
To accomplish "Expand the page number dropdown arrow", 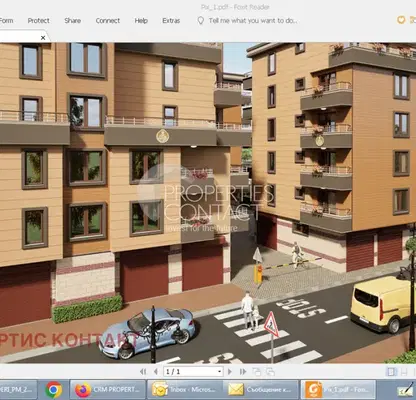I will coord(219,372).
